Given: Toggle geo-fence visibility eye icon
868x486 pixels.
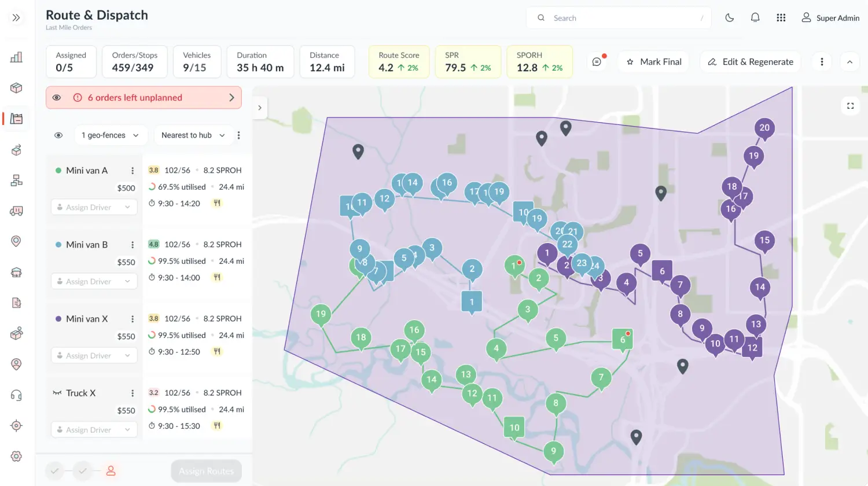Looking at the screenshot, I should (58, 135).
